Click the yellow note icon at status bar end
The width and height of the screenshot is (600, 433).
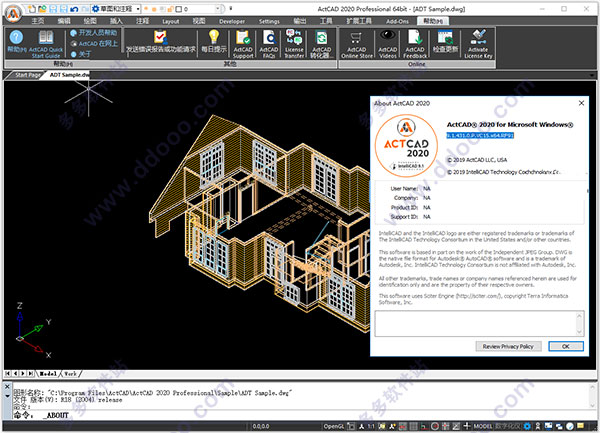pos(580,426)
